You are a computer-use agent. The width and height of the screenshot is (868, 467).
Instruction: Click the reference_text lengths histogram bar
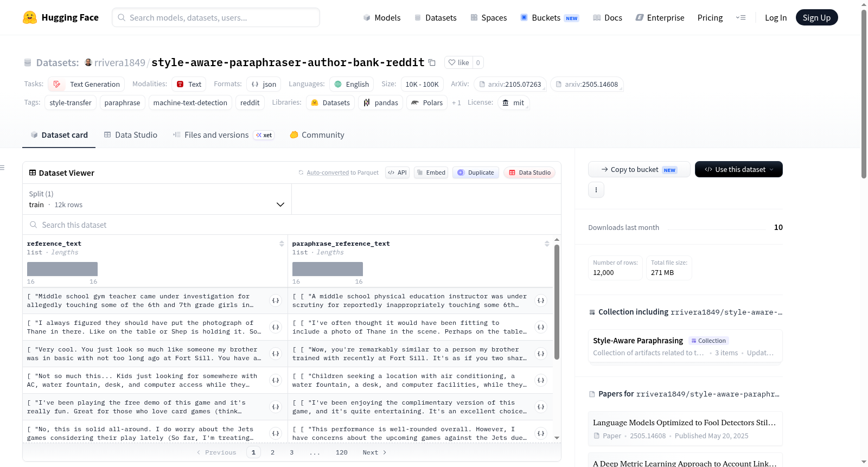tap(62, 269)
